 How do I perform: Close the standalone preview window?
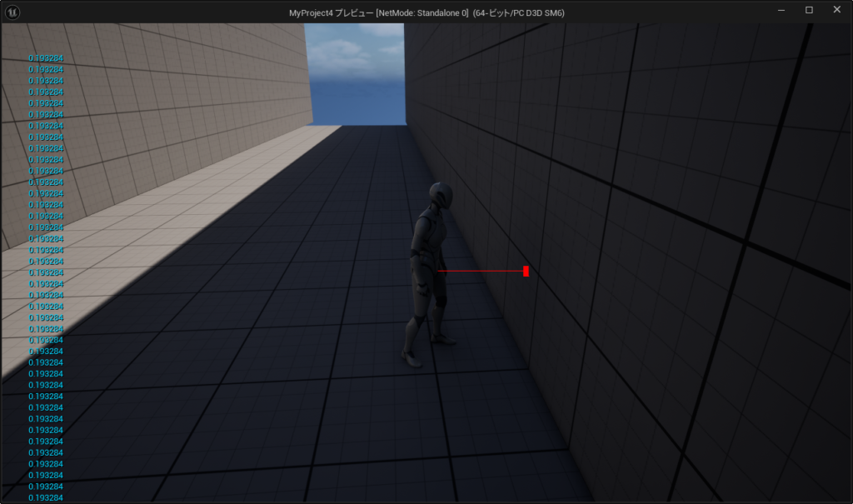836,11
